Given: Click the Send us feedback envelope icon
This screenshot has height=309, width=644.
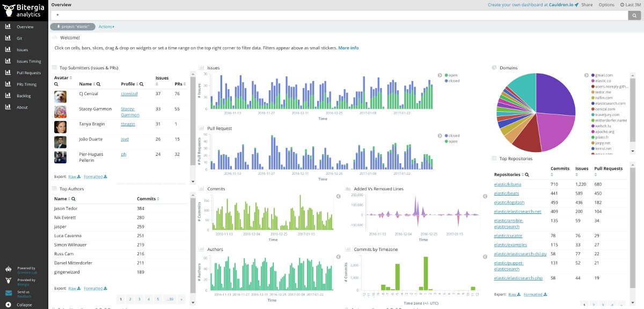Looking at the screenshot, I should click(x=8, y=293).
